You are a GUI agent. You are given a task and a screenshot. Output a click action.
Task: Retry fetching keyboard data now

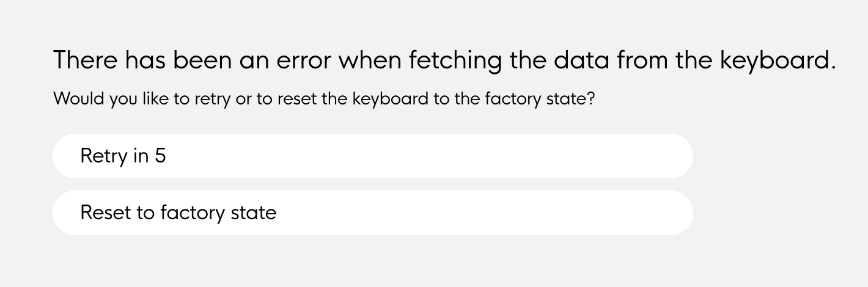tap(373, 156)
